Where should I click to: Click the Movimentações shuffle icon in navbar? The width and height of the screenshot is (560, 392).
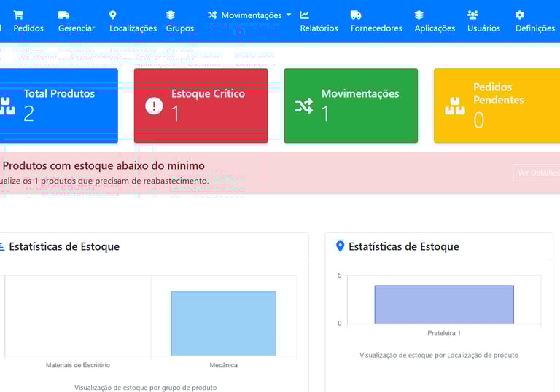coord(212,15)
